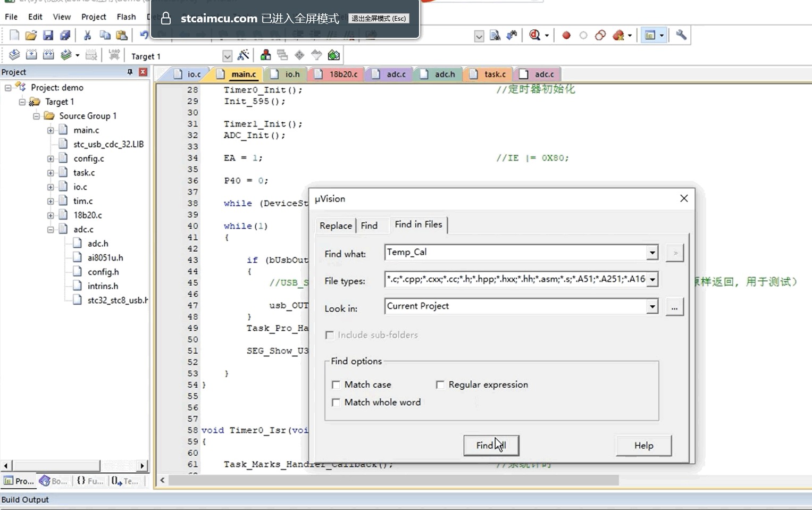
Task: Click the Undo arrow icon
Action: pos(144,35)
